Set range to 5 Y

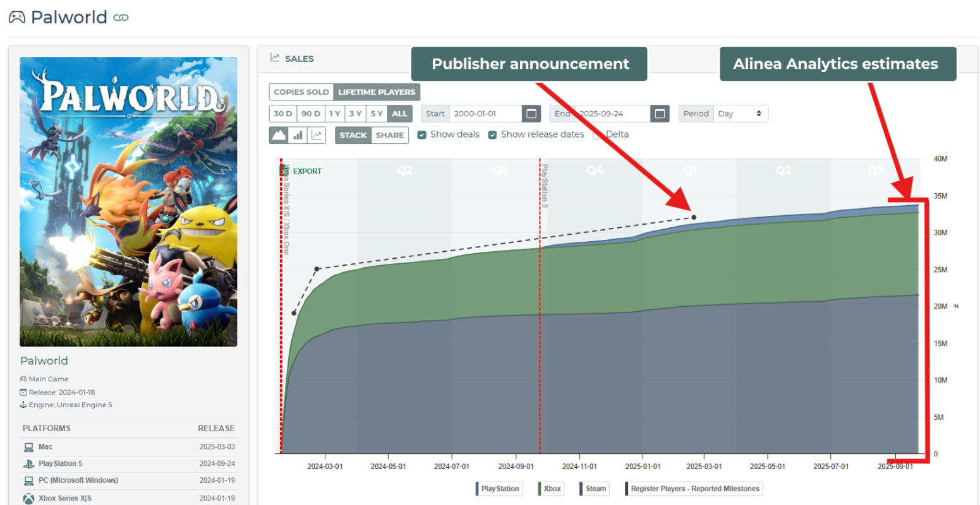click(377, 114)
